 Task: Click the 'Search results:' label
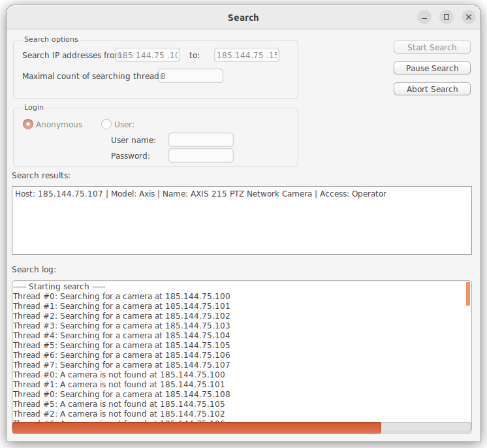coord(41,175)
